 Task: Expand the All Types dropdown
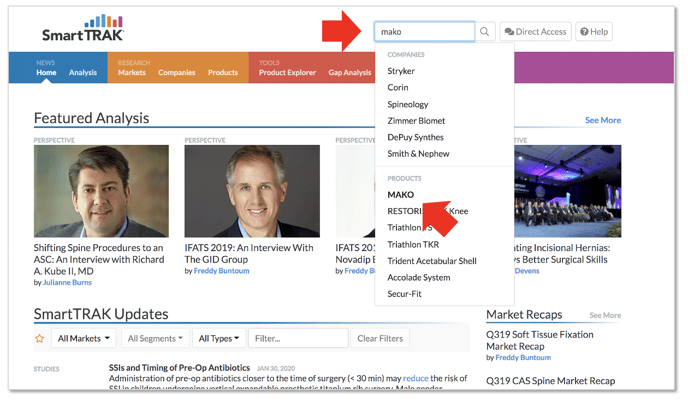coord(219,338)
